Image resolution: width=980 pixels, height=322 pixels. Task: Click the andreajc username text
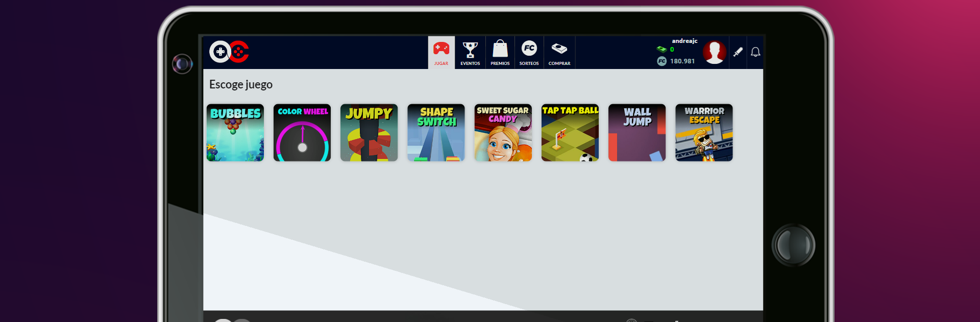(x=684, y=41)
